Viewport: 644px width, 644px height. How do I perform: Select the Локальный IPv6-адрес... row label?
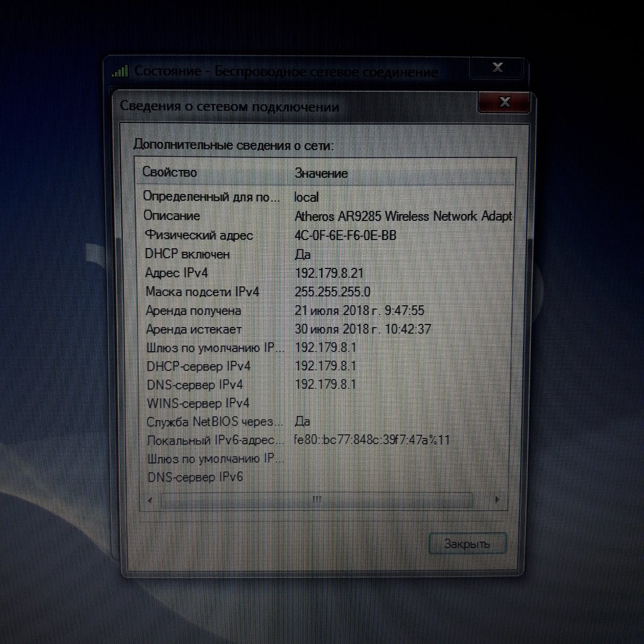(x=215, y=440)
